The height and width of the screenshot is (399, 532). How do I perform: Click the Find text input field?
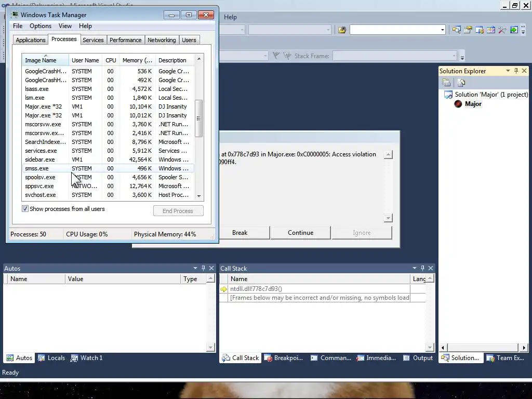(x=395, y=30)
